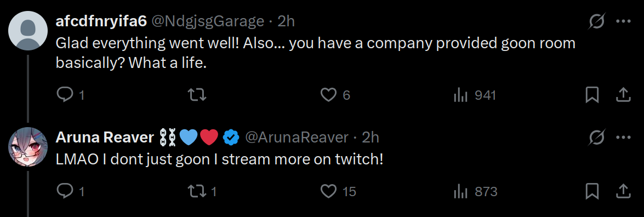Open Grok icon on Aruna Reaver's tweet

point(596,137)
